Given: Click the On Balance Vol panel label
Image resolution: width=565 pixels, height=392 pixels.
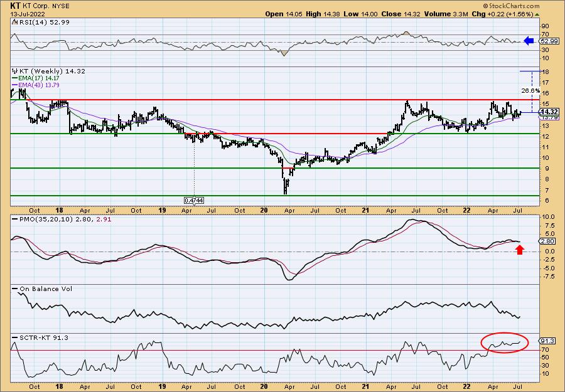Looking at the screenshot, I should click(46, 289).
